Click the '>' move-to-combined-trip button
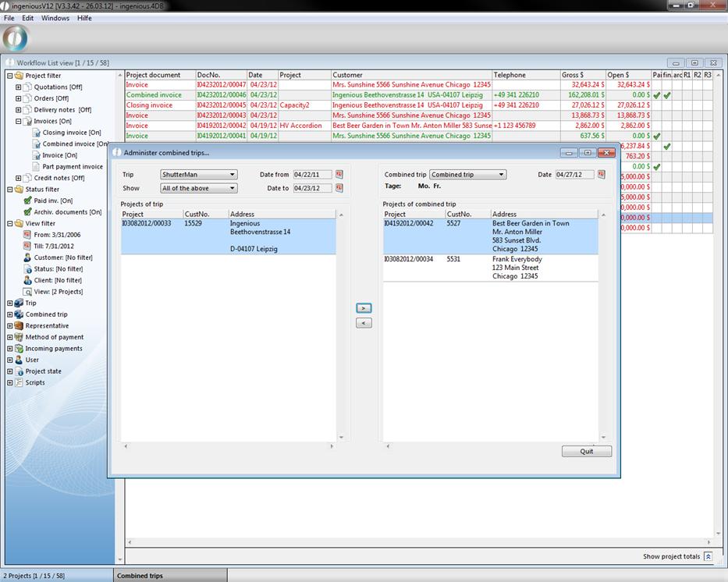Viewport: 728px width, 582px height. tap(363, 308)
